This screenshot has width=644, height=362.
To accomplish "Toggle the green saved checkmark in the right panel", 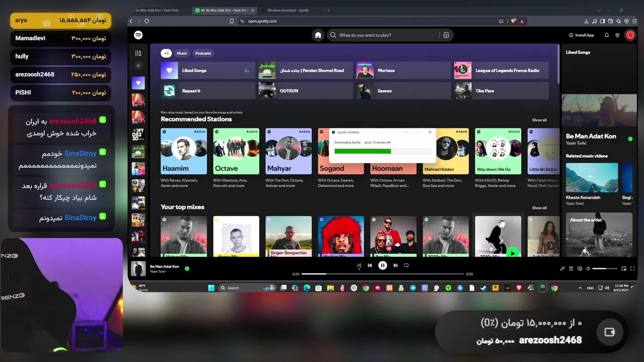I will [x=630, y=139].
